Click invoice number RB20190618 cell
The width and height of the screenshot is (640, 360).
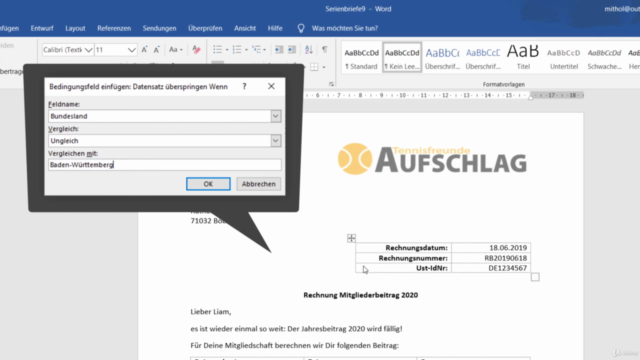coord(505,258)
